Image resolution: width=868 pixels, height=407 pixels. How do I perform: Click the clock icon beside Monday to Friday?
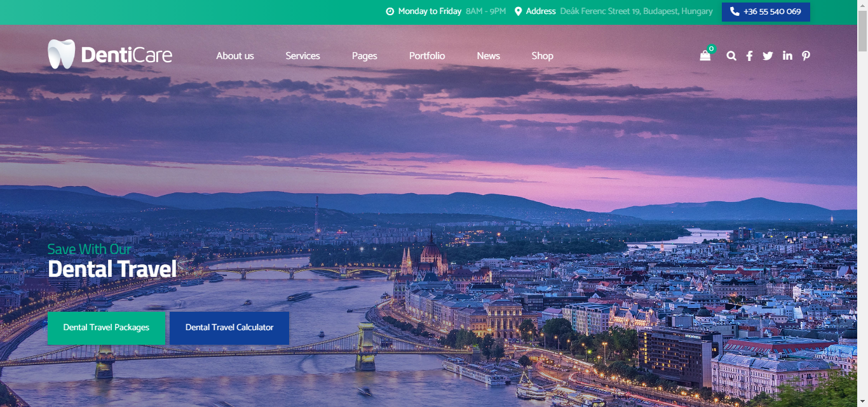click(x=390, y=11)
